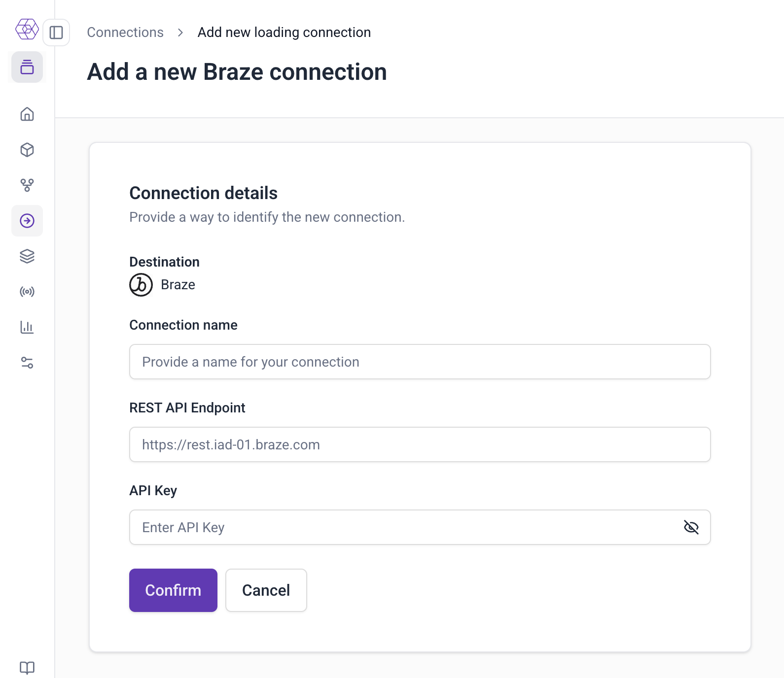Focus the Connection name input field
Screen dimensions: 784x678
point(419,362)
